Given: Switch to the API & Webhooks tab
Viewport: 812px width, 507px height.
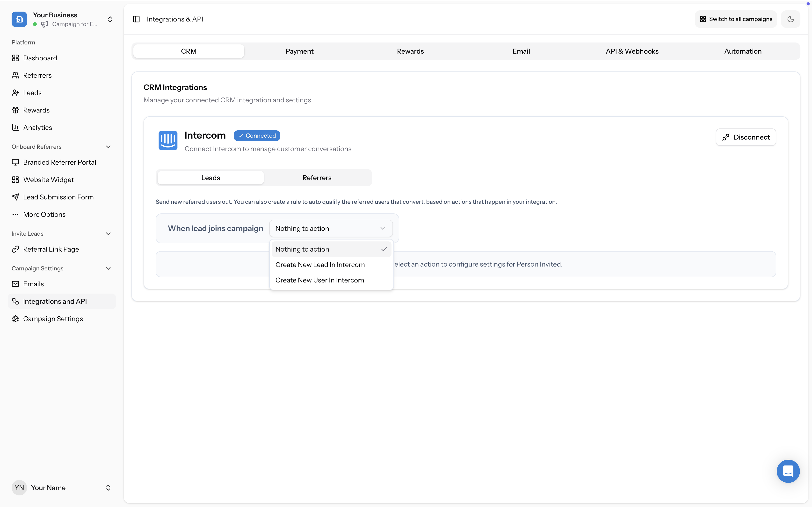Looking at the screenshot, I should click(x=632, y=51).
